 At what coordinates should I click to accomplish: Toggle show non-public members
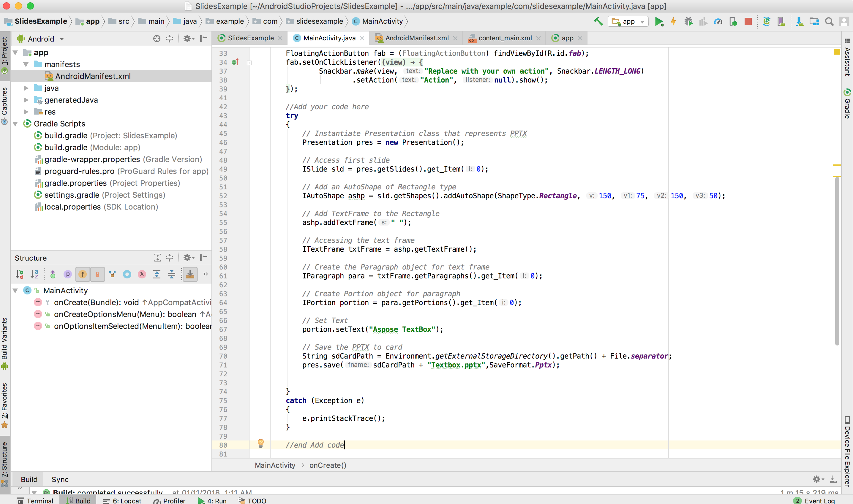coord(97,275)
